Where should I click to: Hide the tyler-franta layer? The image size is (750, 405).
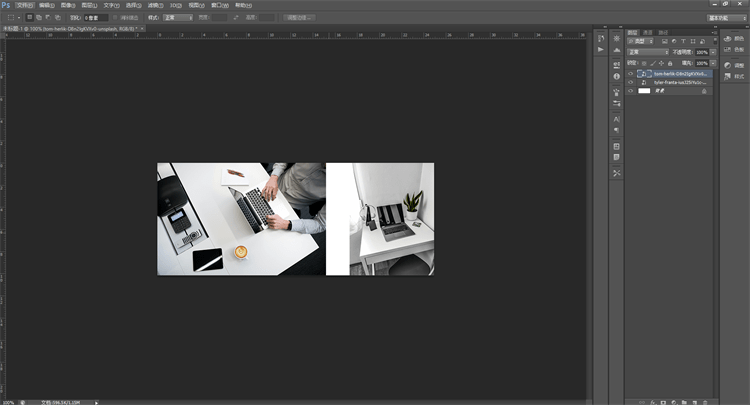(631, 82)
